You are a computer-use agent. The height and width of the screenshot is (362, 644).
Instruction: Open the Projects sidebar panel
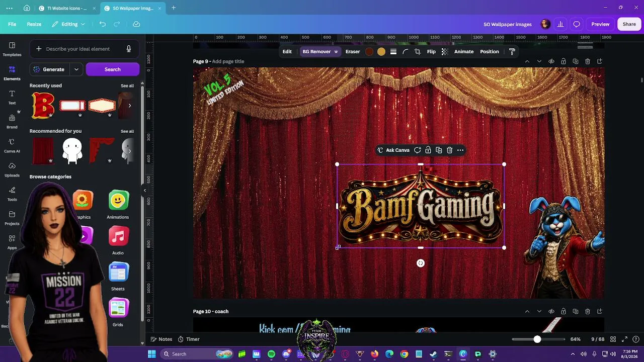coord(12,218)
